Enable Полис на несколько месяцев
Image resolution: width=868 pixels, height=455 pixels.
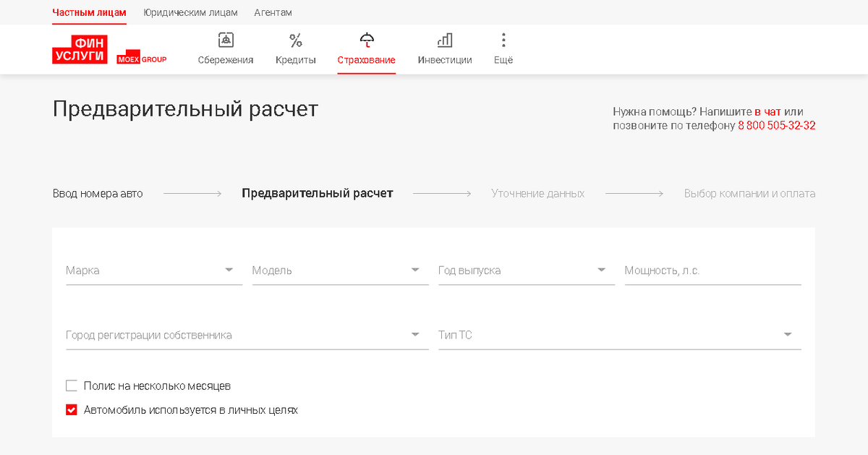(71, 385)
